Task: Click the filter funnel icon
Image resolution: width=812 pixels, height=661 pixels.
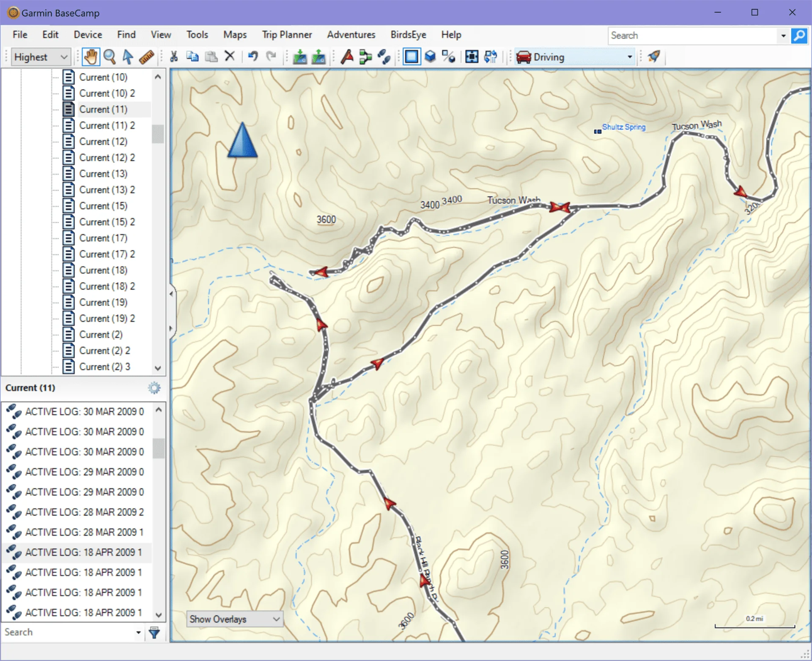Action: pyautogui.click(x=154, y=633)
